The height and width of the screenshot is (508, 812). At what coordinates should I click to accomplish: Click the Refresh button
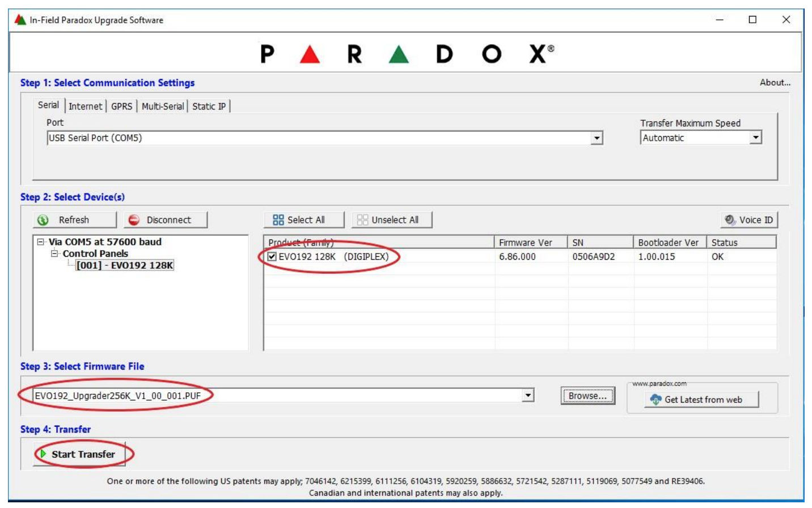pyautogui.click(x=75, y=220)
